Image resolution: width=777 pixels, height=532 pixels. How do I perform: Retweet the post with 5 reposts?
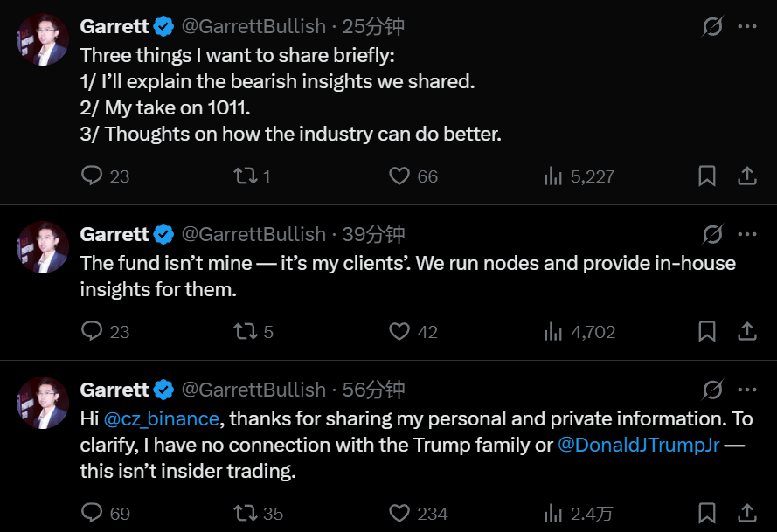tap(246, 331)
